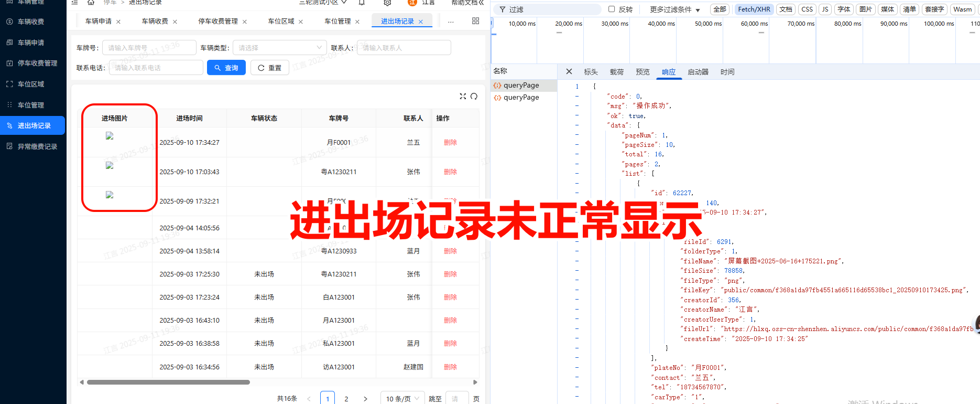Delete the 粤A1230933 record
Image resolution: width=980 pixels, height=404 pixels.
pyautogui.click(x=450, y=251)
